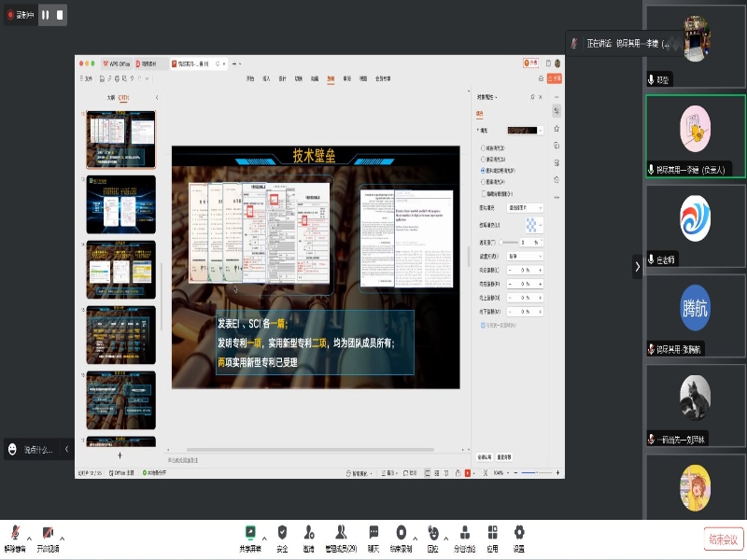This screenshot has width=747, height=560.
Task: Check the hide background graphics checkbox
Action: [x=482, y=193]
